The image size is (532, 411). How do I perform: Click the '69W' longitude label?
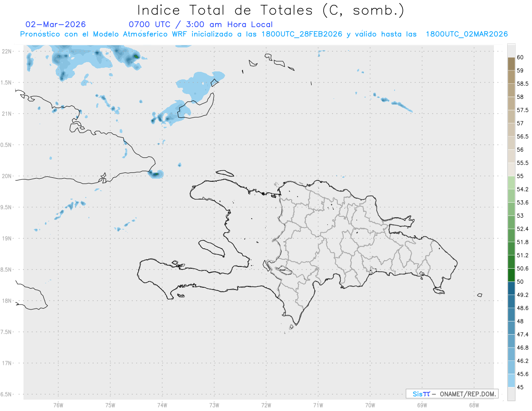(422, 405)
